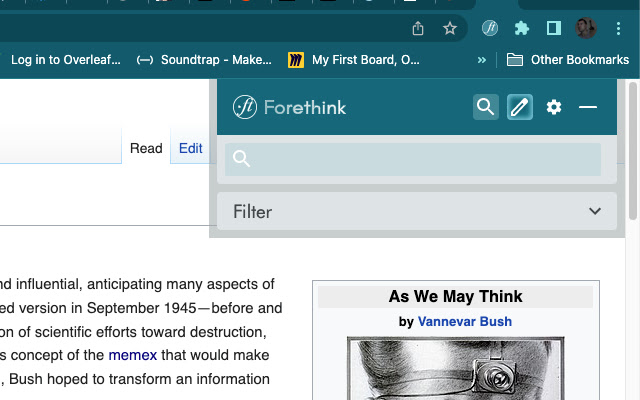Open the Vannevar Bush link in infobox
This screenshot has width=640, height=400.
tap(464, 322)
